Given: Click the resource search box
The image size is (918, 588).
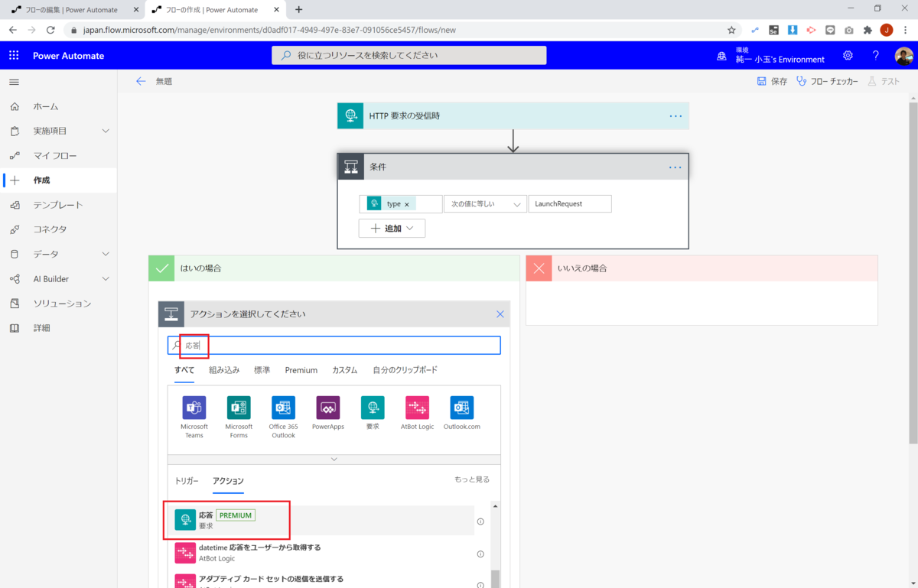Looking at the screenshot, I should [409, 55].
